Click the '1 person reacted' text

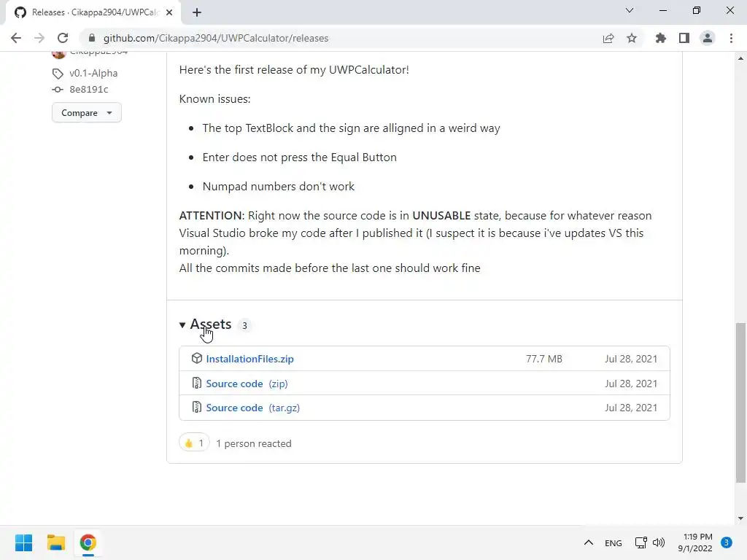point(253,443)
